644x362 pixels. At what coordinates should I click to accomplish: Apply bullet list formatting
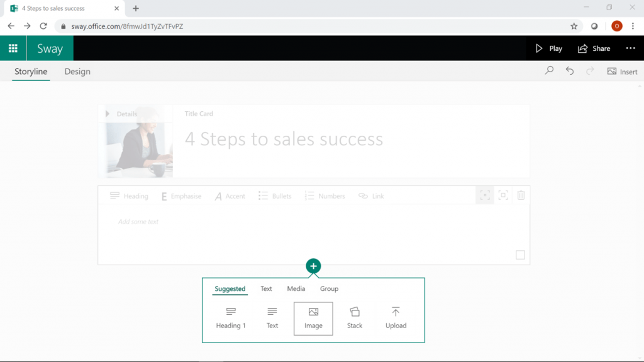point(275,195)
